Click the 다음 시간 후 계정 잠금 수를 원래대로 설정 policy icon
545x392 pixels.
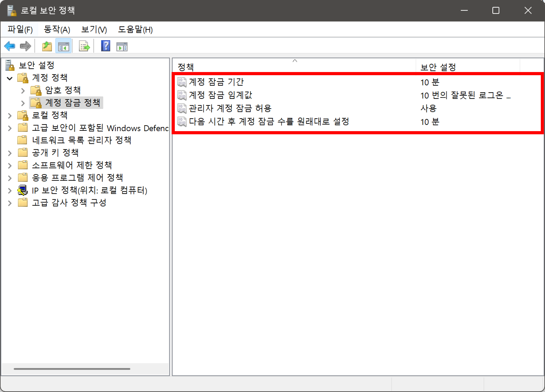tap(182, 122)
